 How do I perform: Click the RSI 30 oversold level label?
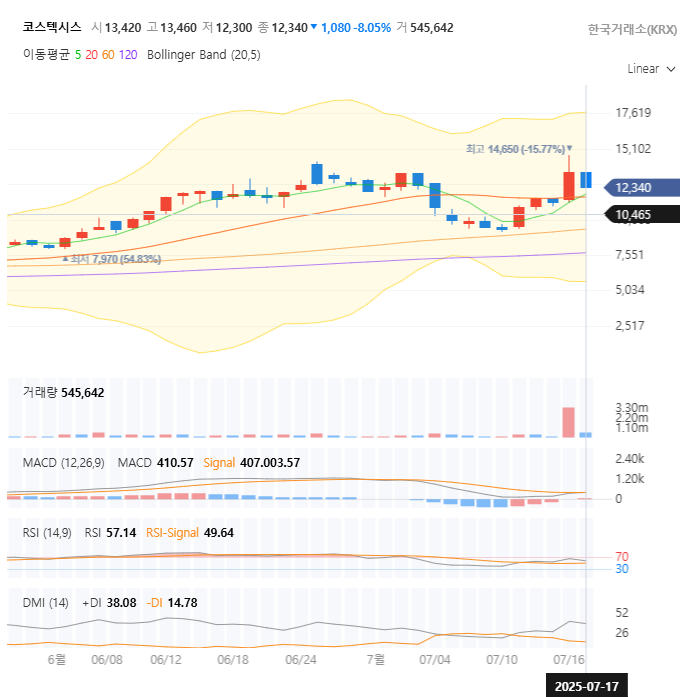click(x=622, y=569)
